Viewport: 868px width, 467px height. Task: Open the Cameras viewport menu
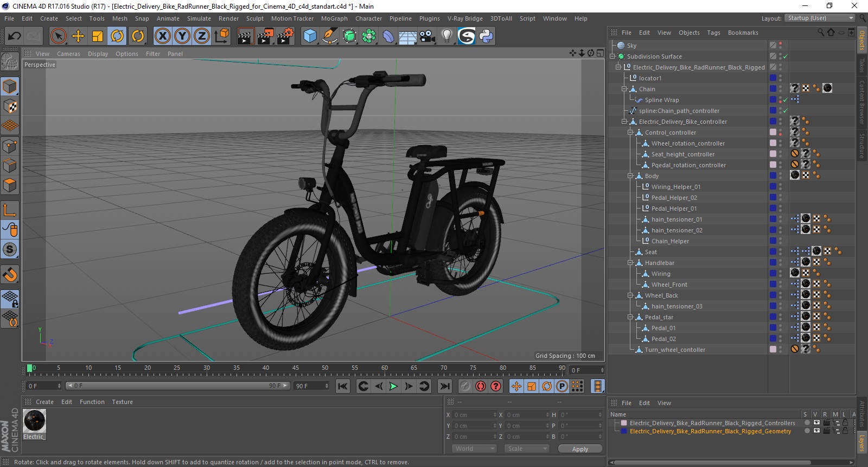pos(68,54)
